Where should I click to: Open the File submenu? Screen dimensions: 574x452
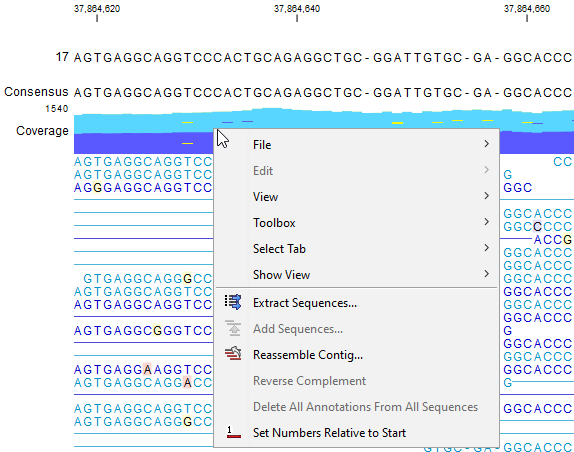(x=357, y=145)
